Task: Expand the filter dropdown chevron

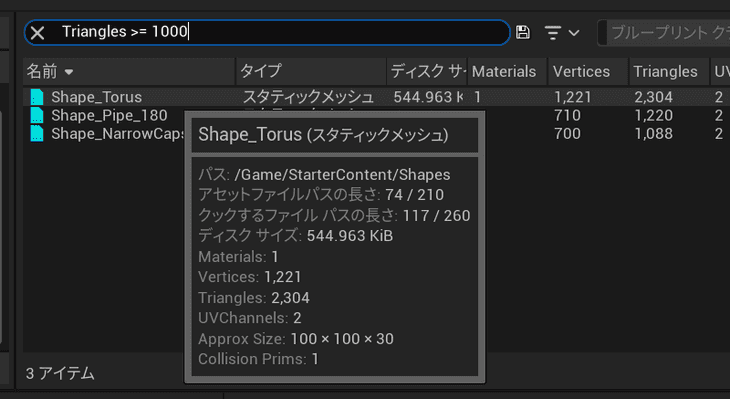Action: 574,33
